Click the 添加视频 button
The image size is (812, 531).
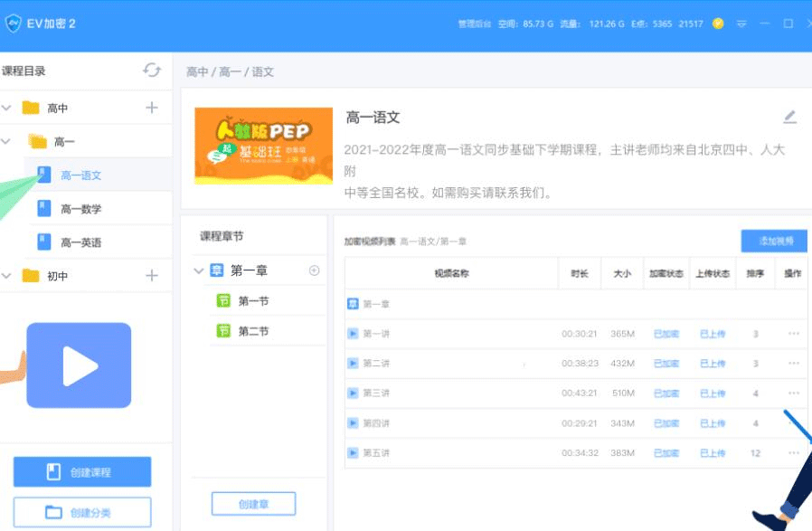tap(775, 241)
